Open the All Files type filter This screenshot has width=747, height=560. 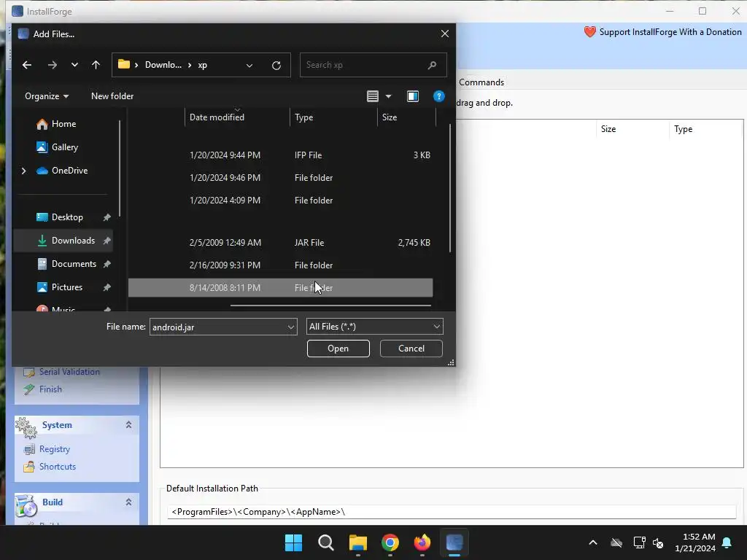(374, 326)
